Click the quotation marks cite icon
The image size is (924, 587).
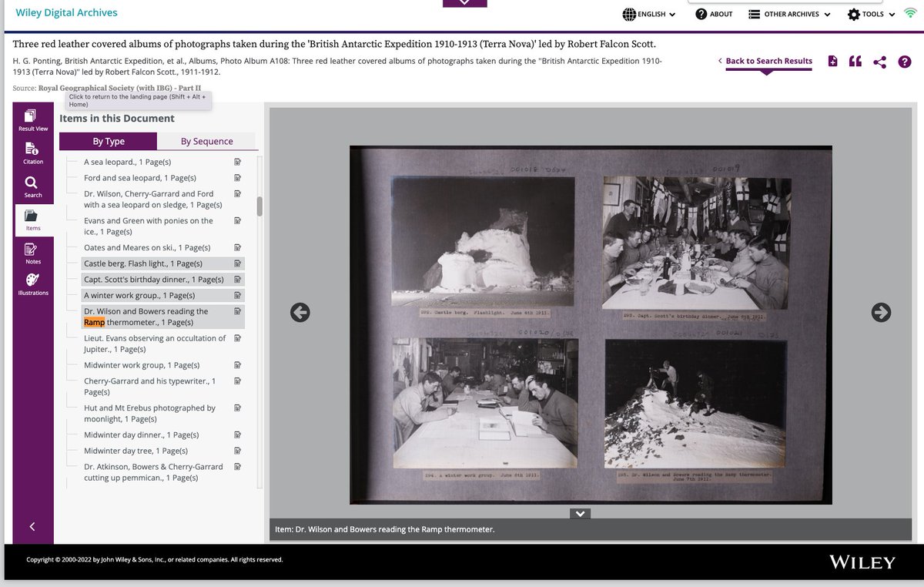coord(855,62)
